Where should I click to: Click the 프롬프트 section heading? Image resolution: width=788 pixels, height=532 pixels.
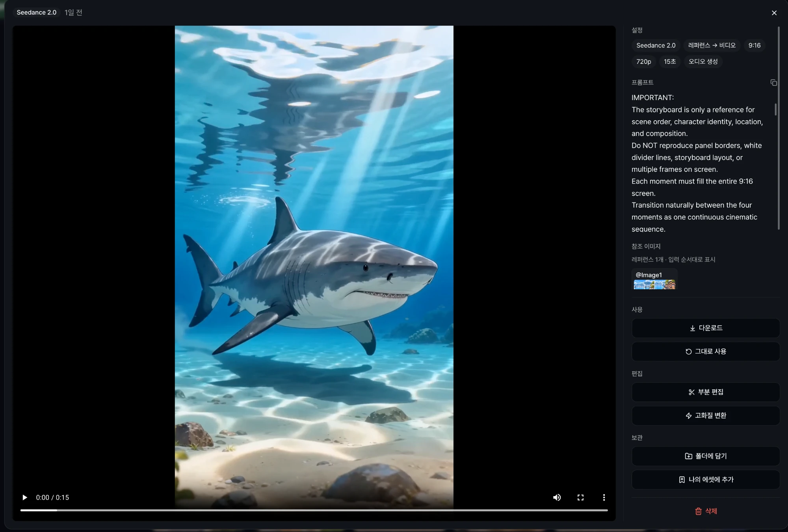pyautogui.click(x=642, y=82)
